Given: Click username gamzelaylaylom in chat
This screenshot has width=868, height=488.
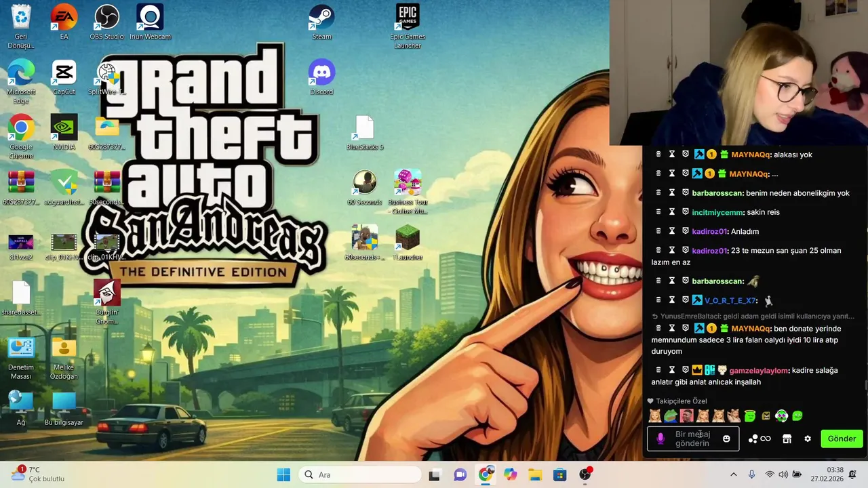Looking at the screenshot, I should click(759, 371).
